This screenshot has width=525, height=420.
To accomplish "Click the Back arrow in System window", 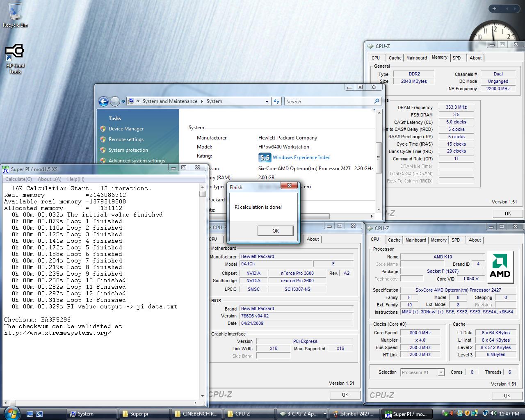I will pos(103,101).
